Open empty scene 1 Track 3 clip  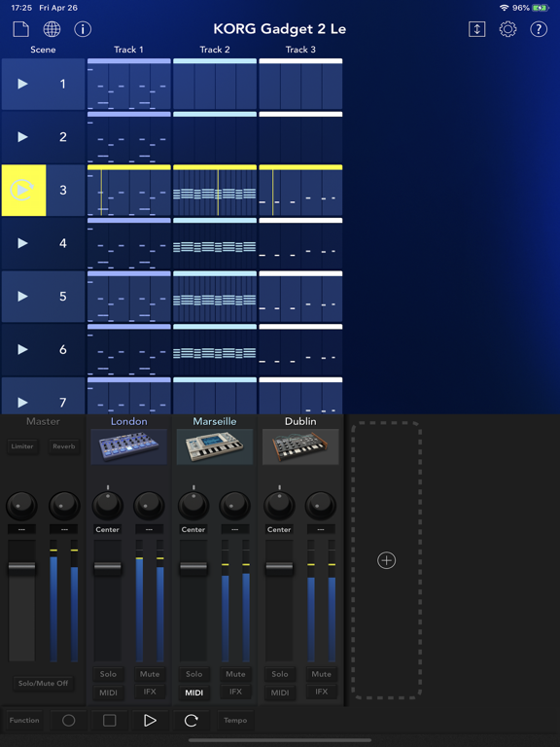[x=300, y=85]
